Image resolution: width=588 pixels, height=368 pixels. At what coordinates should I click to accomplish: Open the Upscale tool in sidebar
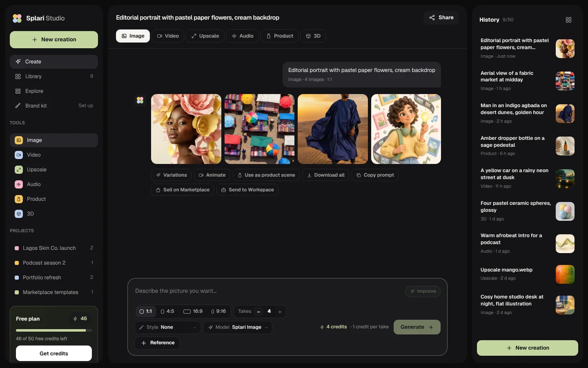point(54,170)
